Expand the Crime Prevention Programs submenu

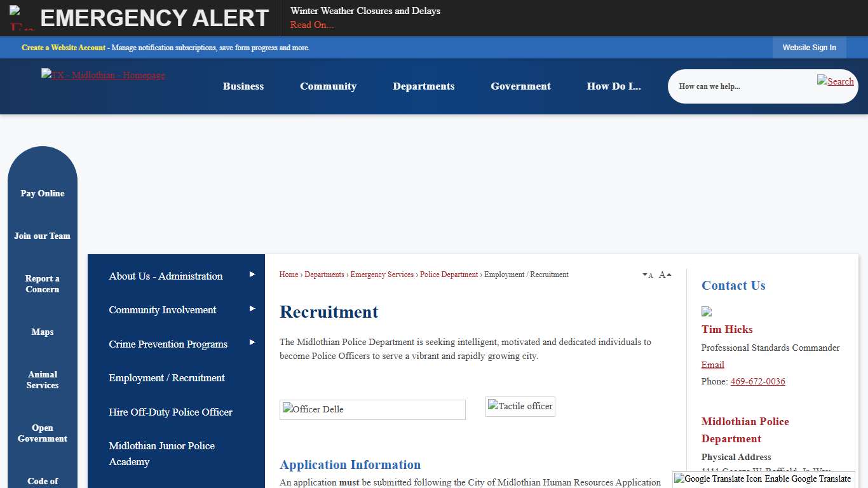coord(252,342)
